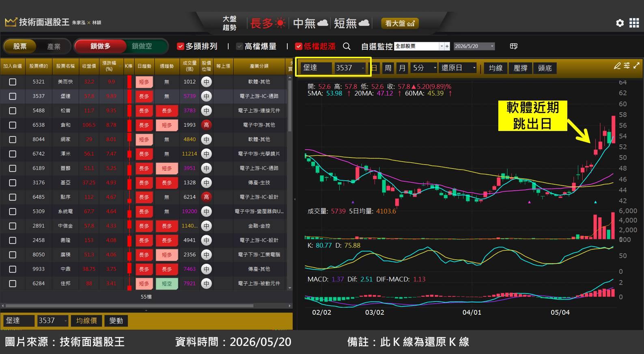Click the K bar icon for 3537

coord(129,96)
